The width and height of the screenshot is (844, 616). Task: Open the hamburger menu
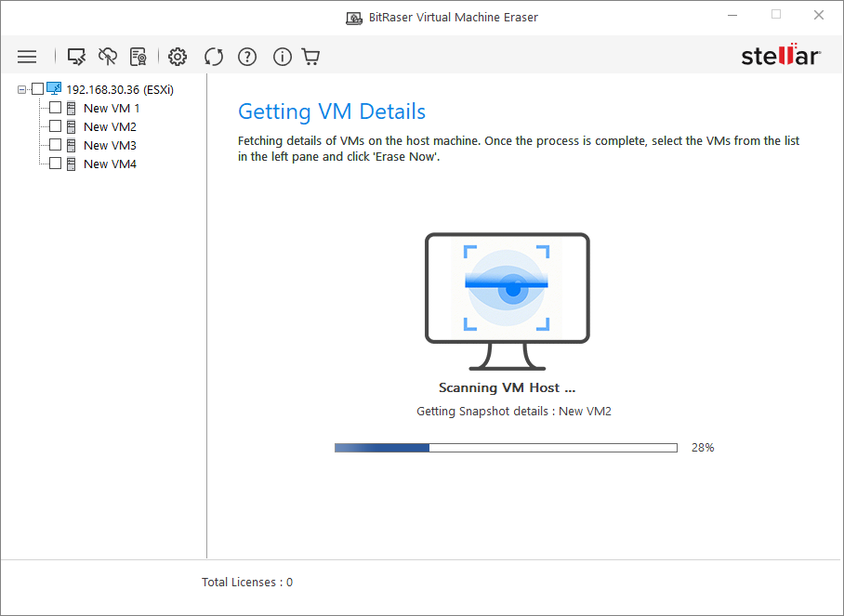(27, 57)
